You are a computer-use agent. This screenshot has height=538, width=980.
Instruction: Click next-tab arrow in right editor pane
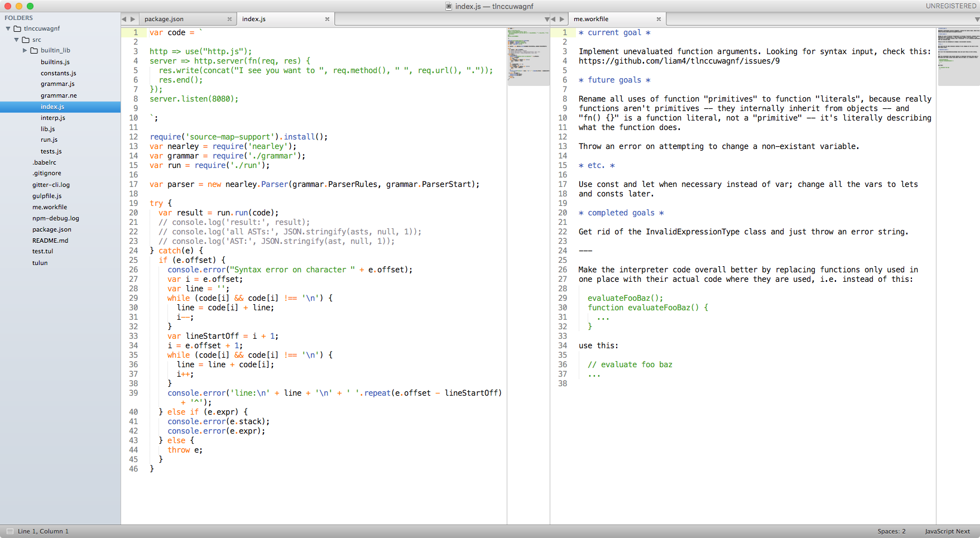click(x=562, y=19)
